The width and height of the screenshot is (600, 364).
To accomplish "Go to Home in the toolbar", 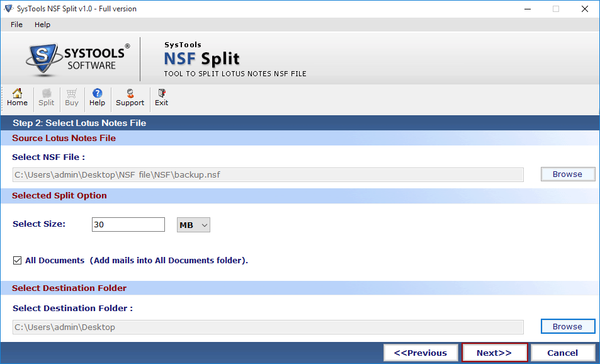I will point(17,98).
